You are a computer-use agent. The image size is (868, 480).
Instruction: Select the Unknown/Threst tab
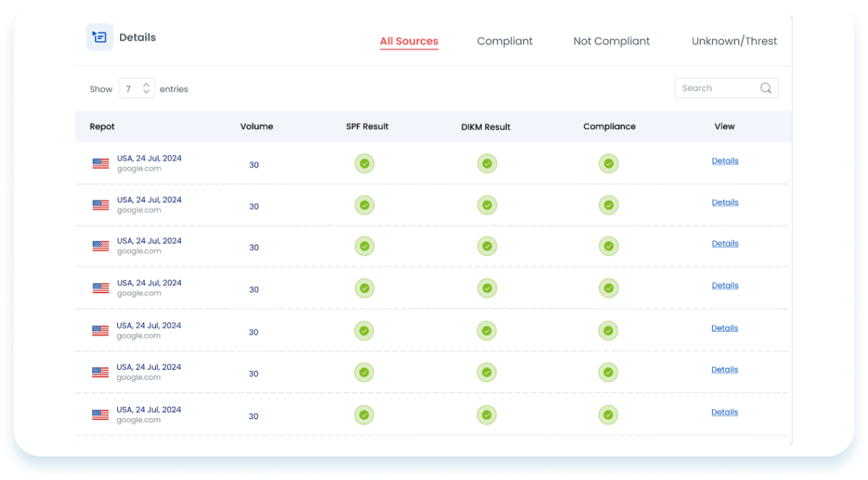(734, 41)
